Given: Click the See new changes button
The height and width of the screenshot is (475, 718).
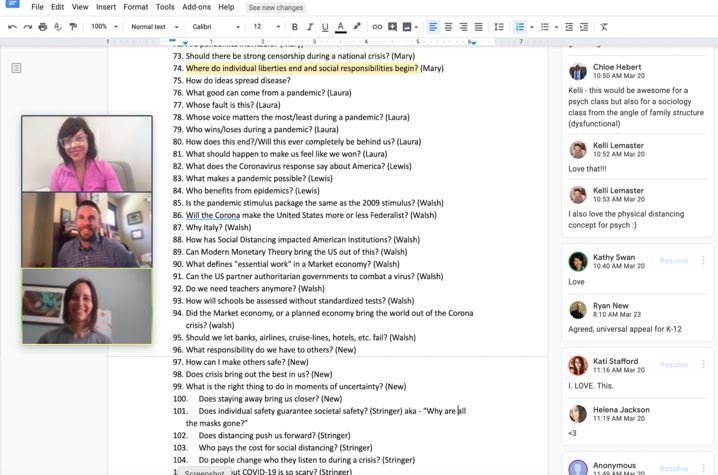Looking at the screenshot, I should [x=276, y=7].
